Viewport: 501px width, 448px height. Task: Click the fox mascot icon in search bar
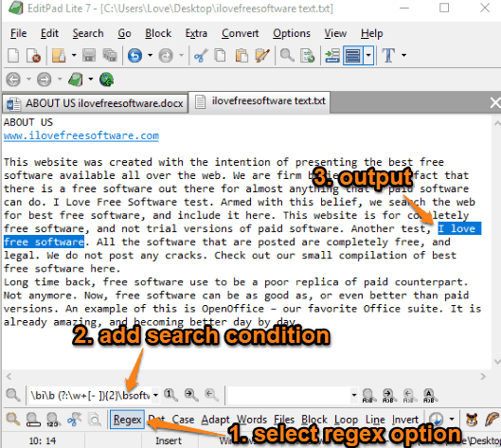click(x=472, y=420)
